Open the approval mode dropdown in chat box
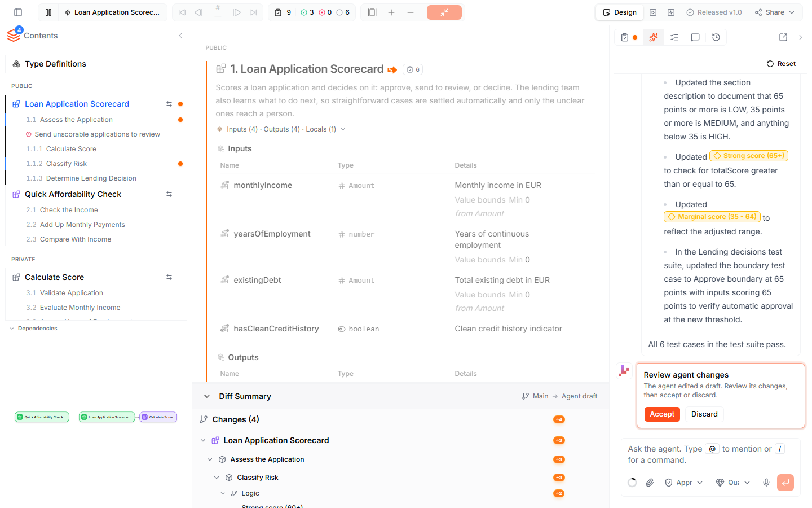 [684, 483]
